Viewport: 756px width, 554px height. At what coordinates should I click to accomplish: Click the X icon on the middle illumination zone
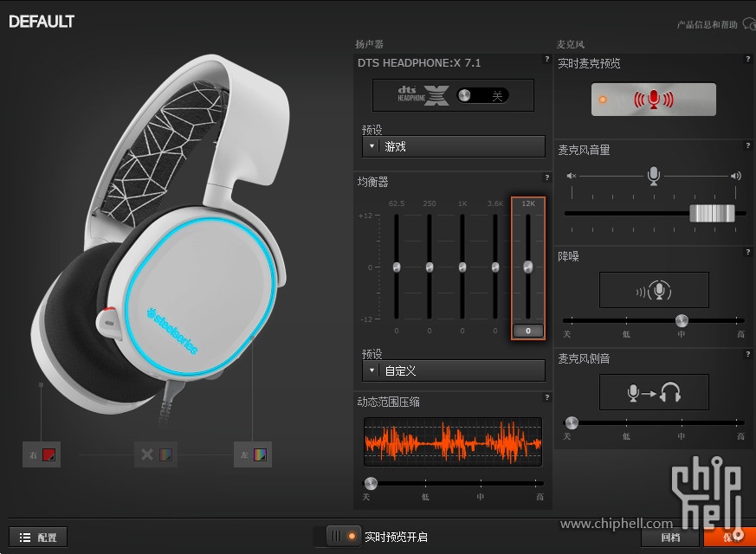[147, 454]
